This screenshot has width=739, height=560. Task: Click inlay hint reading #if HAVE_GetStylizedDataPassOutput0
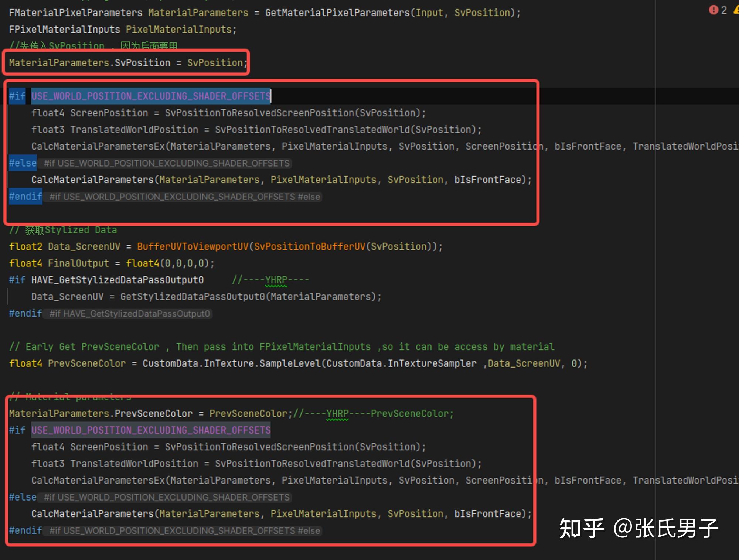tap(129, 314)
